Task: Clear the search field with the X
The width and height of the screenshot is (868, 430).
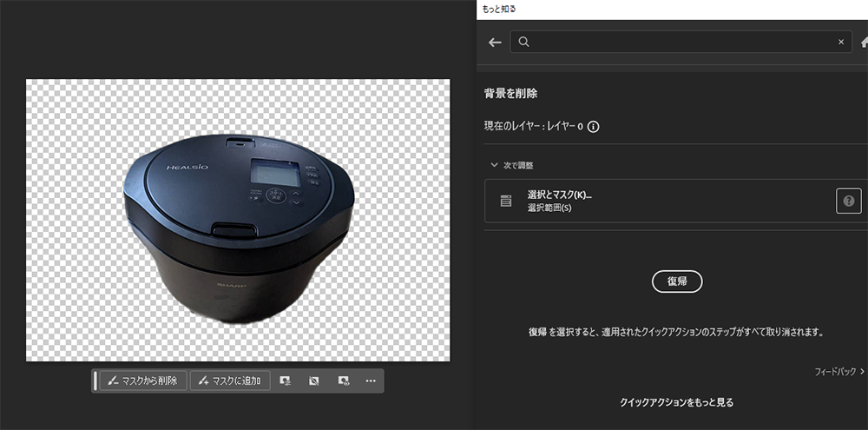Action: 840,42
